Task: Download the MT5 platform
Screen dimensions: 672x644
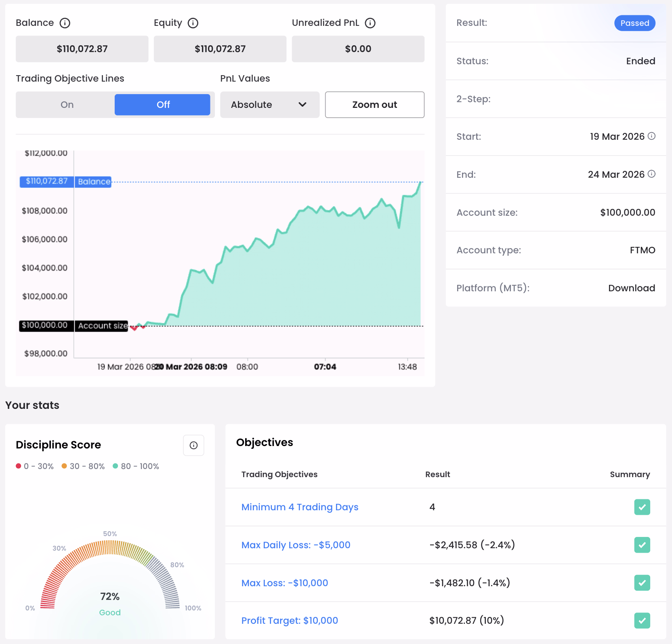Action: 632,288
